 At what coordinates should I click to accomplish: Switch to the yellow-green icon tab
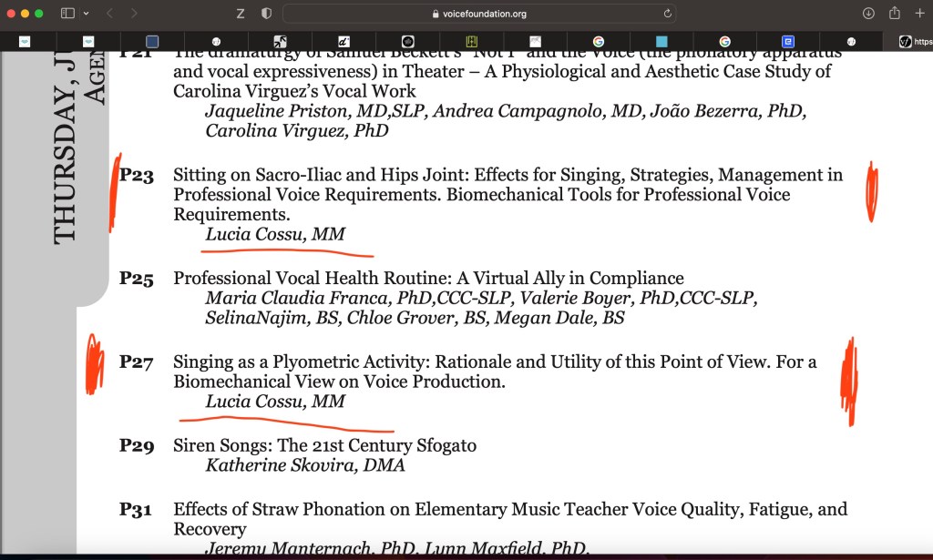coord(471,42)
